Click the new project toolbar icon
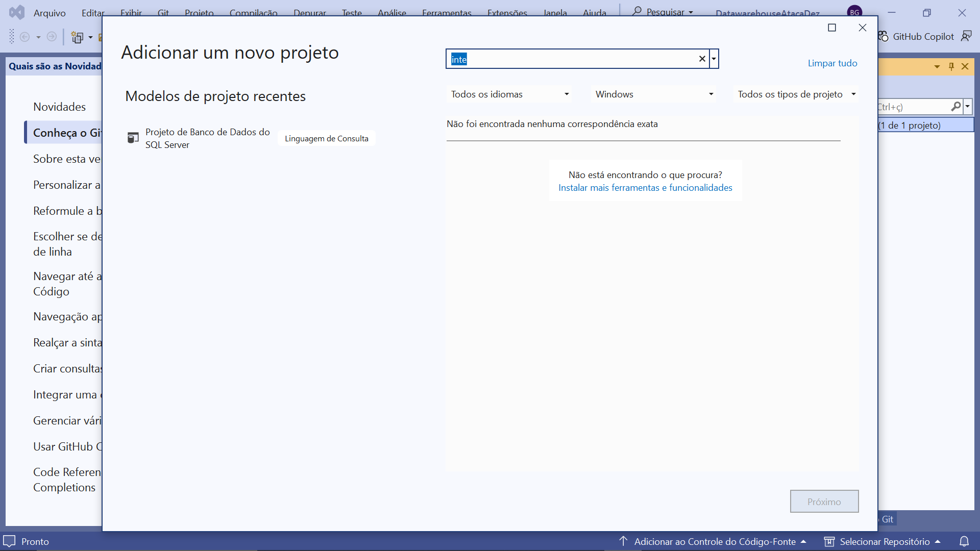This screenshot has width=980, height=551. pos(77,37)
